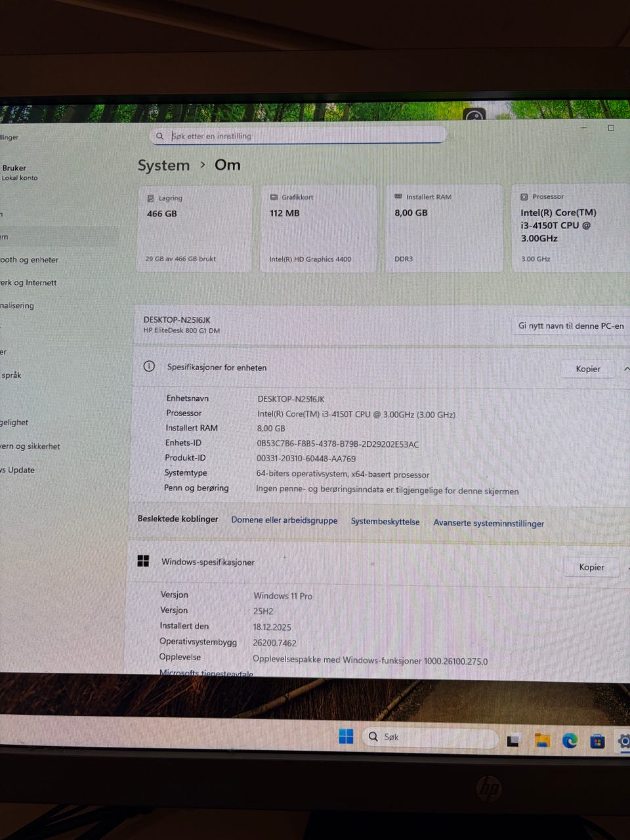Click the Enhets-ID value

coord(337,444)
